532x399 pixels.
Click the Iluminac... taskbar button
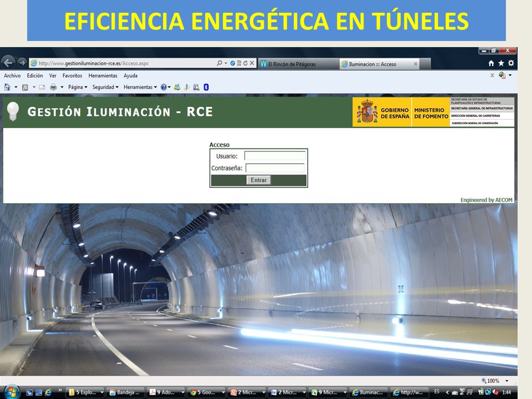368,392
